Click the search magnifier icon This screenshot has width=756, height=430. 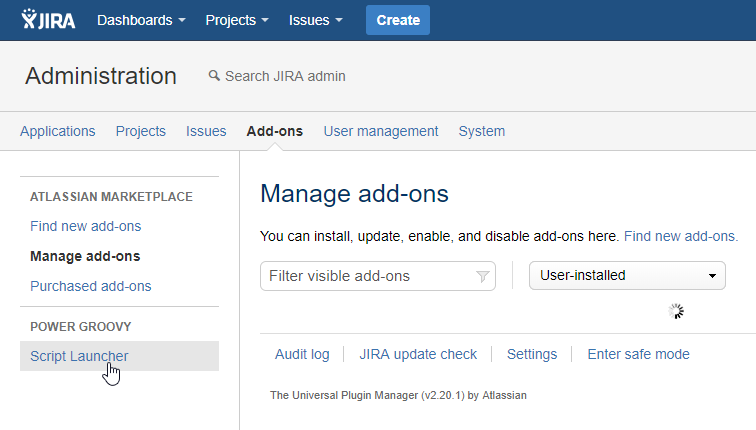click(213, 76)
